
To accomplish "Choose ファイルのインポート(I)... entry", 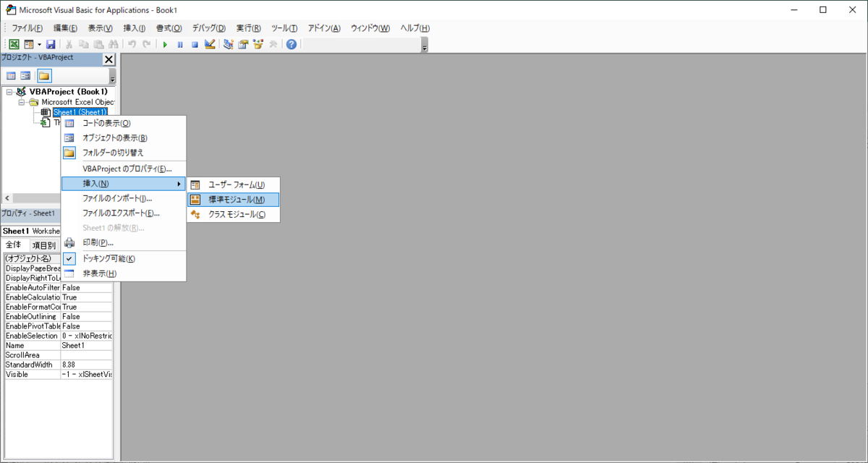I will coord(123,198).
